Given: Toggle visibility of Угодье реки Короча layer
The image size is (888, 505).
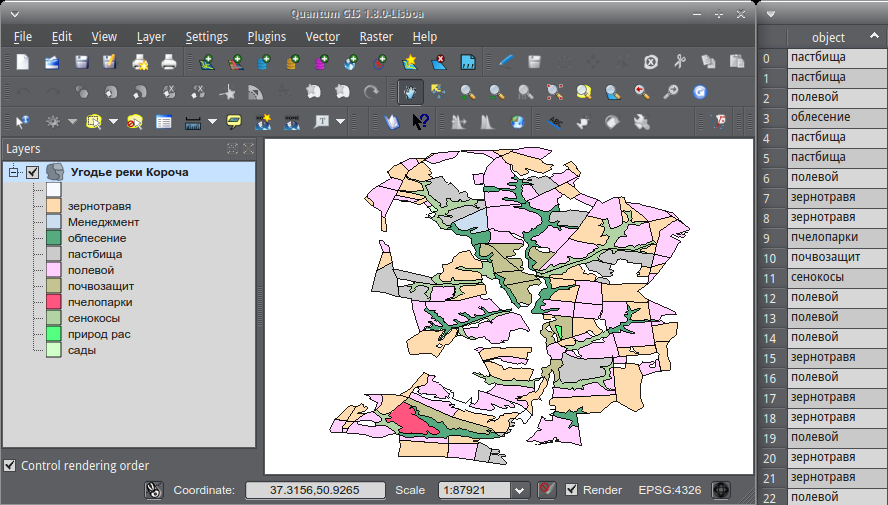Looking at the screenshot, I should tap(33, 172).
